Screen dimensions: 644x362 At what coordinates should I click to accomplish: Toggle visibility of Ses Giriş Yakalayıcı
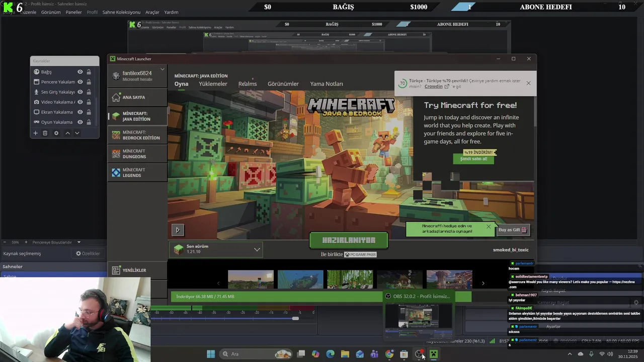80,92
